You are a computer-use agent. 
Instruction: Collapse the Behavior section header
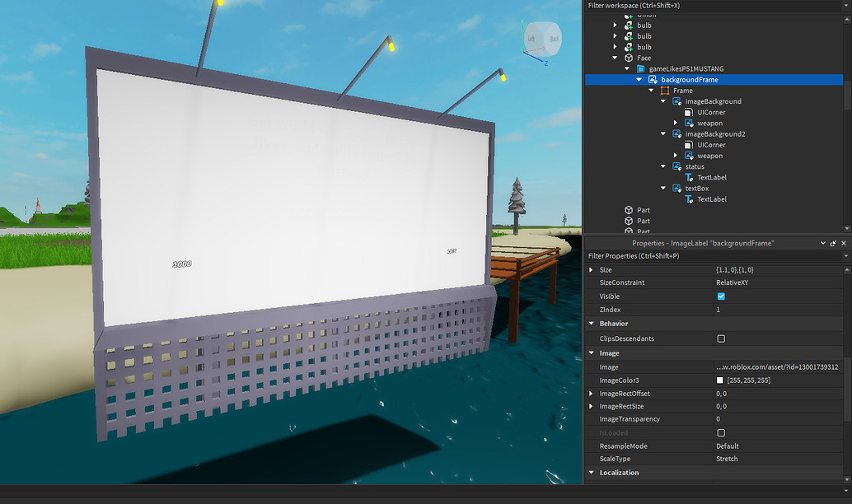[592, 324]
